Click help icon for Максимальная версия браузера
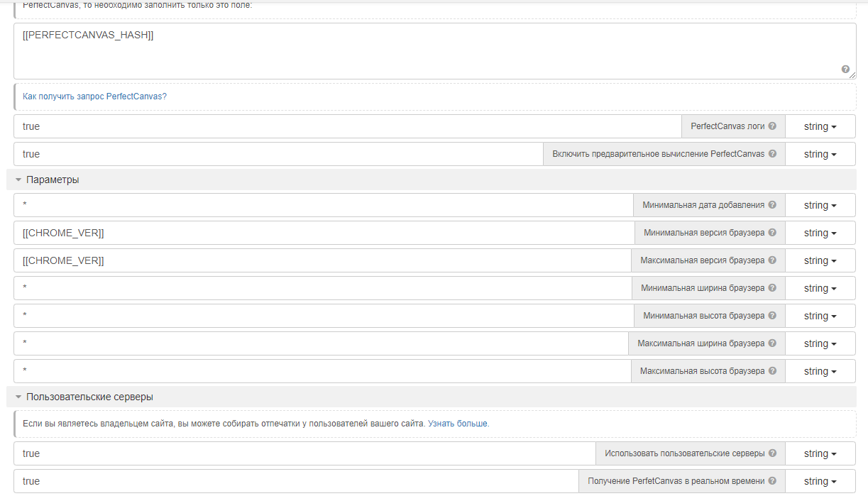 [772, 260]
